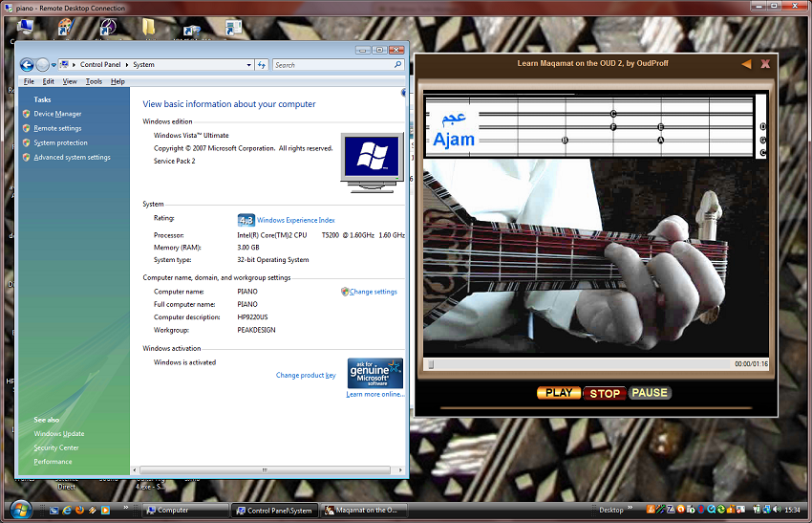This screenshot has height=523, width=812.
Task: Open the Edit menu
Action: coord(48,81)
